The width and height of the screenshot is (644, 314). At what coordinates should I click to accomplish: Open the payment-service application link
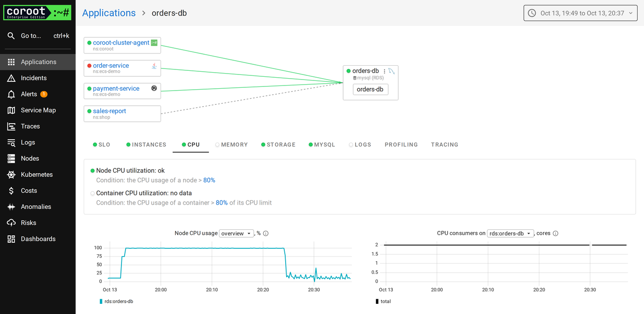coord(116,89)
